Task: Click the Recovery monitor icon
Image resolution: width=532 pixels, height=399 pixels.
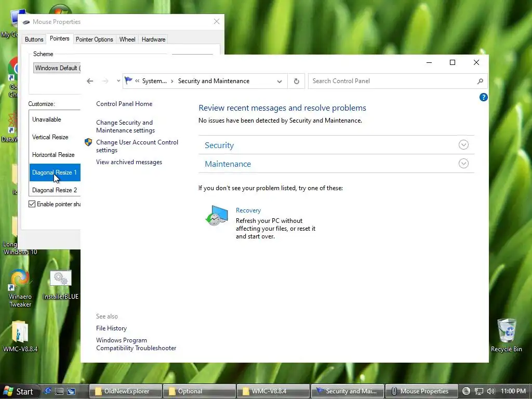Action: [x=217, y=216]
